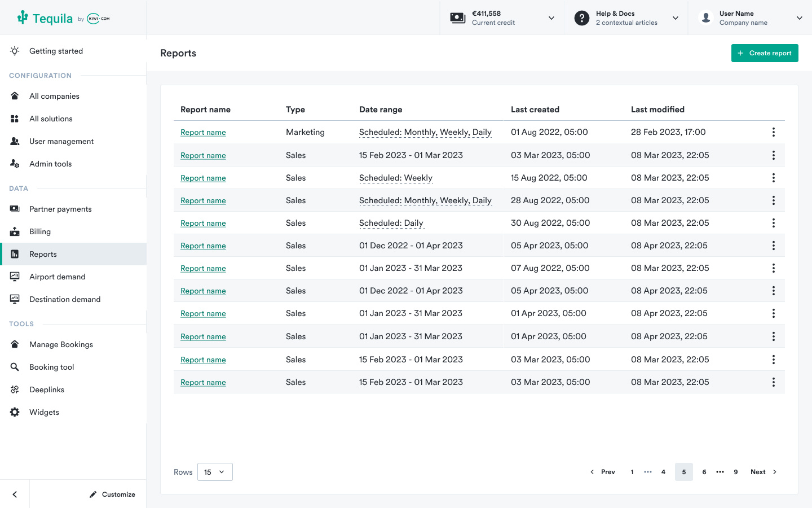
Task: Click the Admin tools user-gear icon
Action: 15,164
